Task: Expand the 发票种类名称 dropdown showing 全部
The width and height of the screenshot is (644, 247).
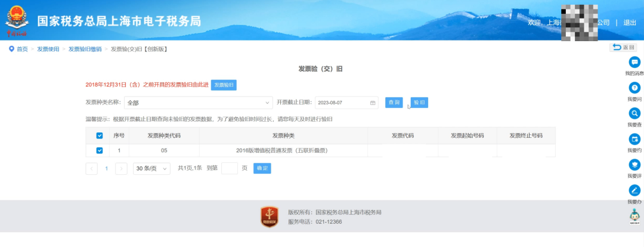Action: [x=199, y=103]
